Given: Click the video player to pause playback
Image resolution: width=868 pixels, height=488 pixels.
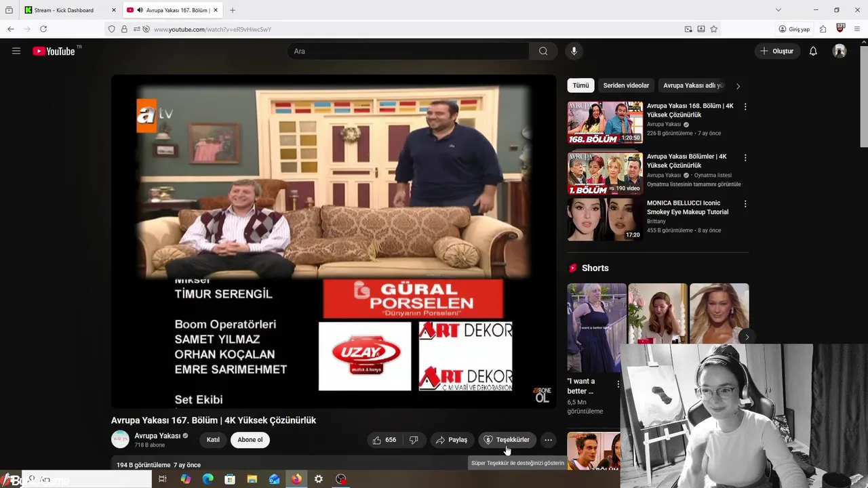Looking at the screenshot, I should click(x=334, y=241).
